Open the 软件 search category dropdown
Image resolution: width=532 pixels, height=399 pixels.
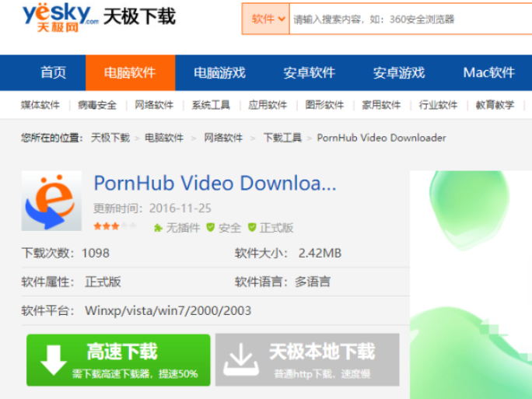pos(266,19)
